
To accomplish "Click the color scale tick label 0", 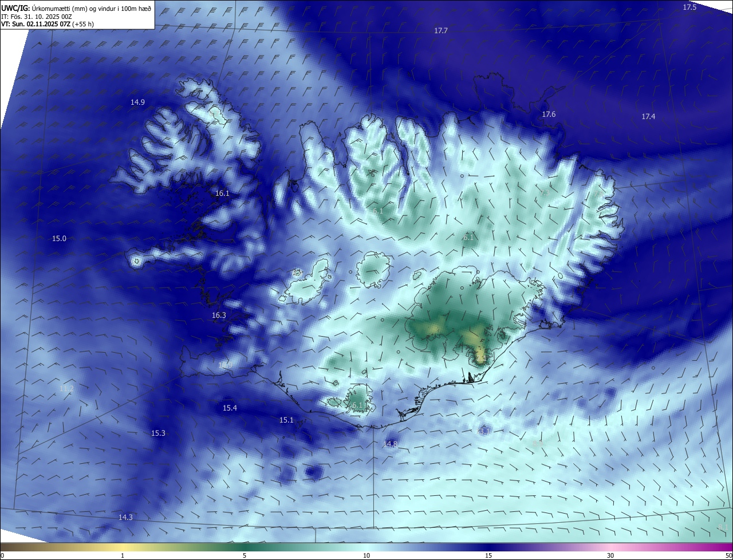I will tap(2, 556).
